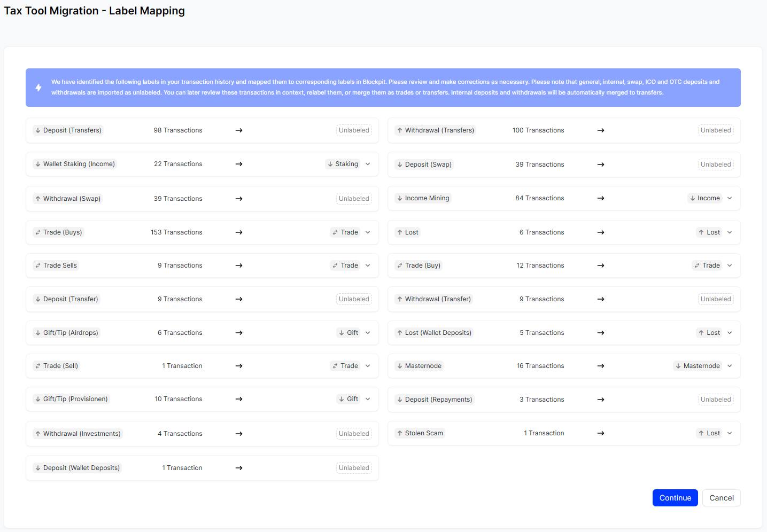Click the swap icon inside Trade Sells label
Image resolution: width=767 pixels, height=532 pixels.
(x=37, y=265)
